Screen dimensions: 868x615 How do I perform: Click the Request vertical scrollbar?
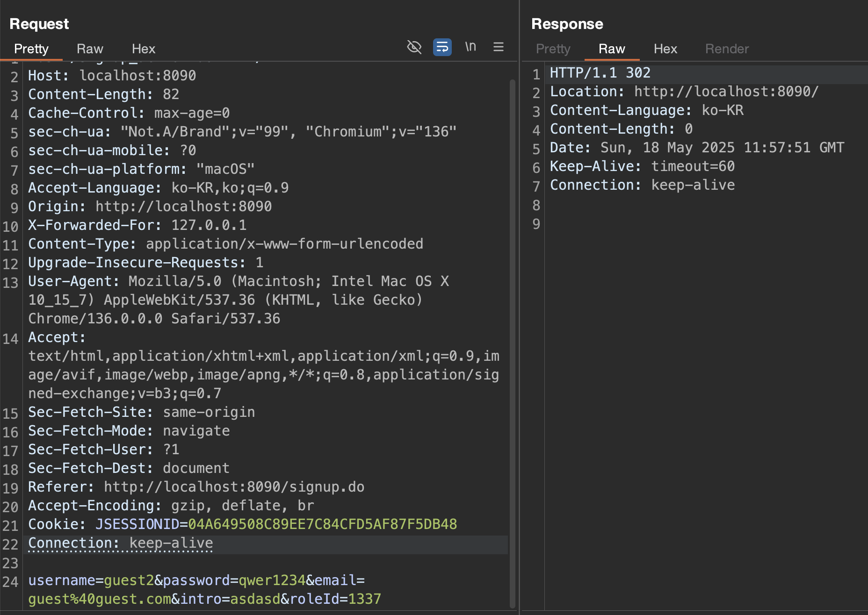coord(512,343)
